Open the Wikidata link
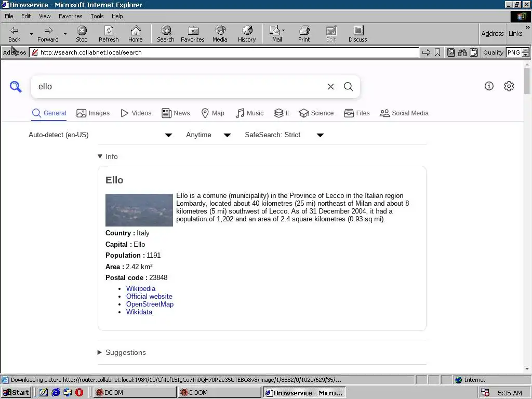Viewport: 532px width, 399px height. click(x=139, y=312)
